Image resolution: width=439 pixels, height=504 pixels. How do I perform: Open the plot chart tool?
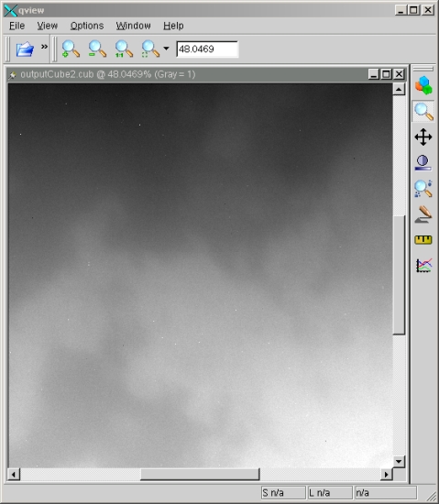pos(423,266)
